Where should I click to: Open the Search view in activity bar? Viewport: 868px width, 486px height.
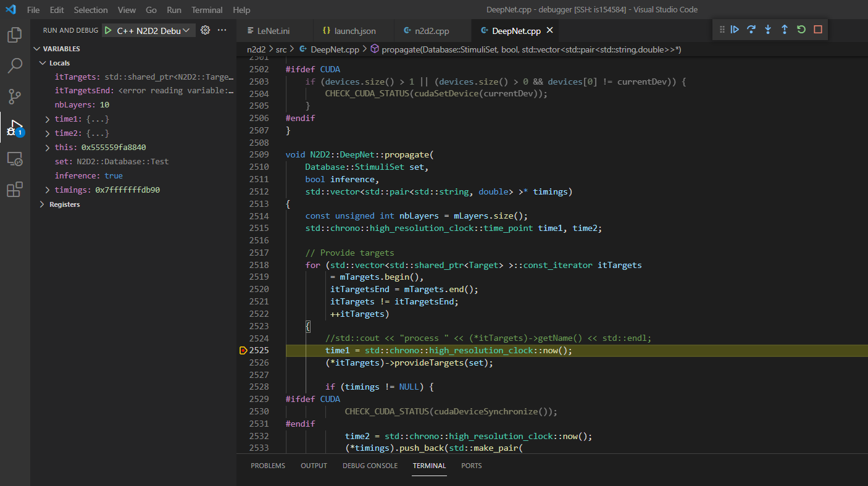15,65
